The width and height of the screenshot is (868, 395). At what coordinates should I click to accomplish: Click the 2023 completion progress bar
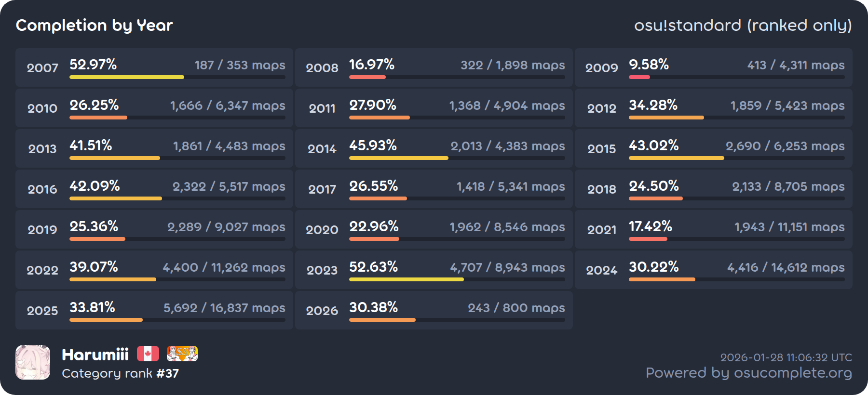pyautogui.click(x=406, y=279)
